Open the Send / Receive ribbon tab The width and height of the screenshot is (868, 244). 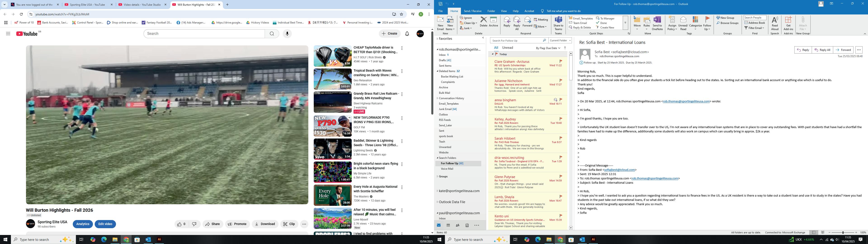click(x=472, y=11)
